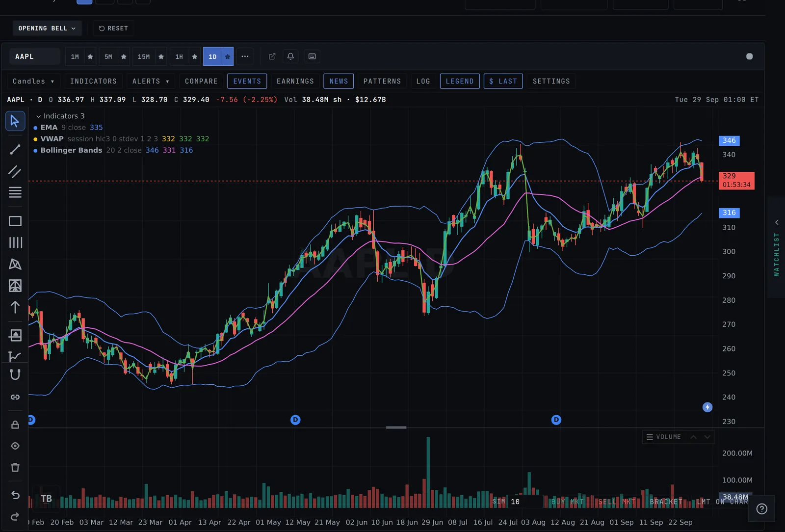Open keyboard shortcuts icon

(312, 56)
